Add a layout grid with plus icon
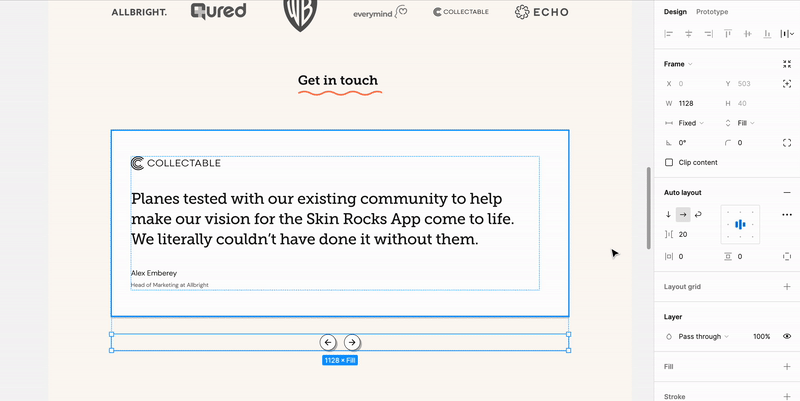The width and height of the screenshot is (800, 401). 787,287
